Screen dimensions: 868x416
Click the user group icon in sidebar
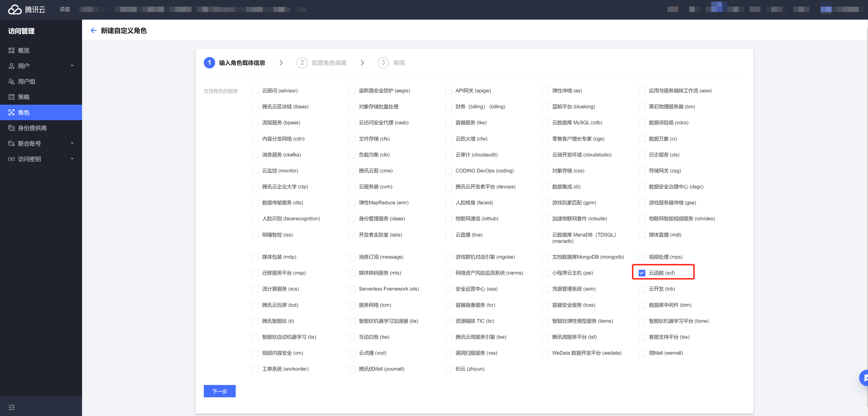click(x=11, y=82)
